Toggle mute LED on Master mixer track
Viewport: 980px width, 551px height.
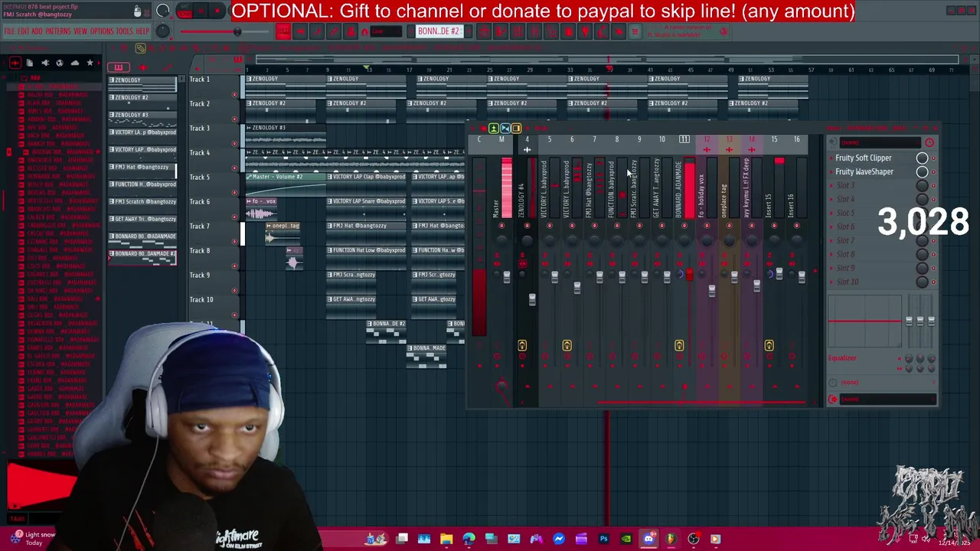[x=501, y=227]
